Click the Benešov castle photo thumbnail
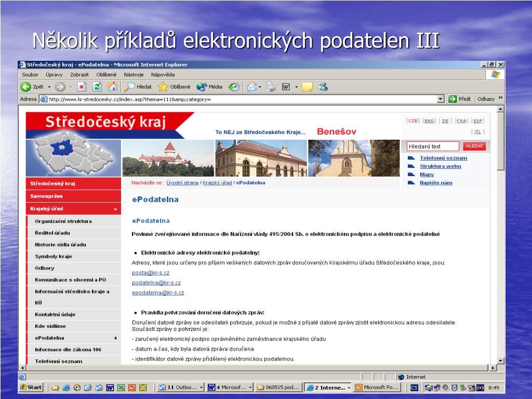532x399 pixels. pyautogui.click(x=168, y=158)
